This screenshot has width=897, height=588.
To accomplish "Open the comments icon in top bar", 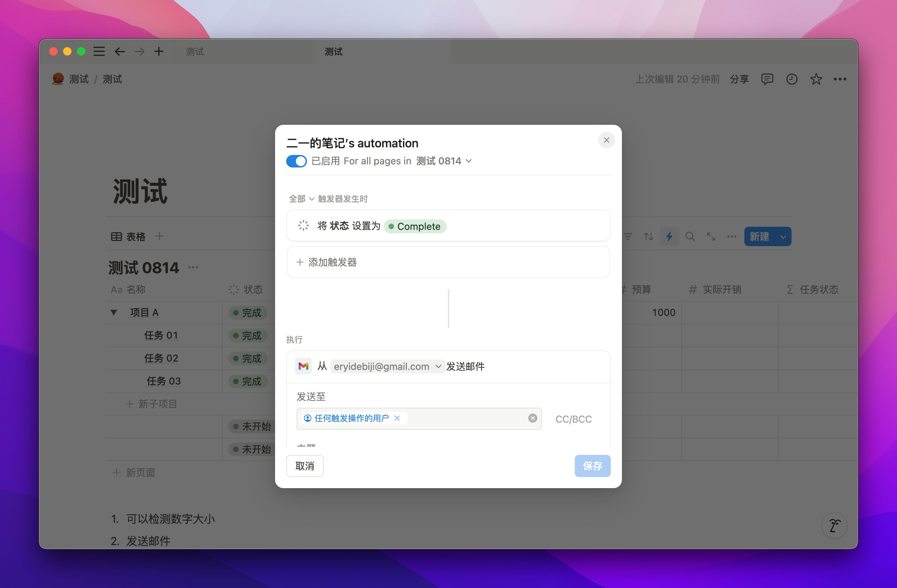I will [x=767, y=79].
